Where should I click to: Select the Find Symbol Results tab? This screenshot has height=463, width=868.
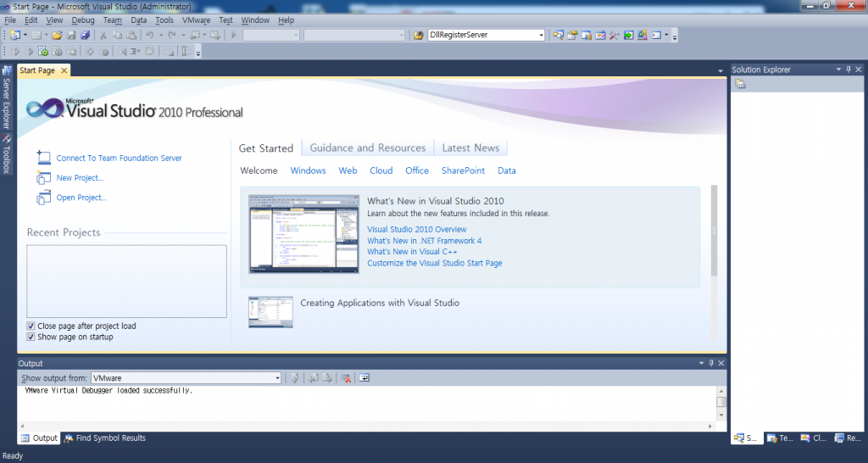104,438
